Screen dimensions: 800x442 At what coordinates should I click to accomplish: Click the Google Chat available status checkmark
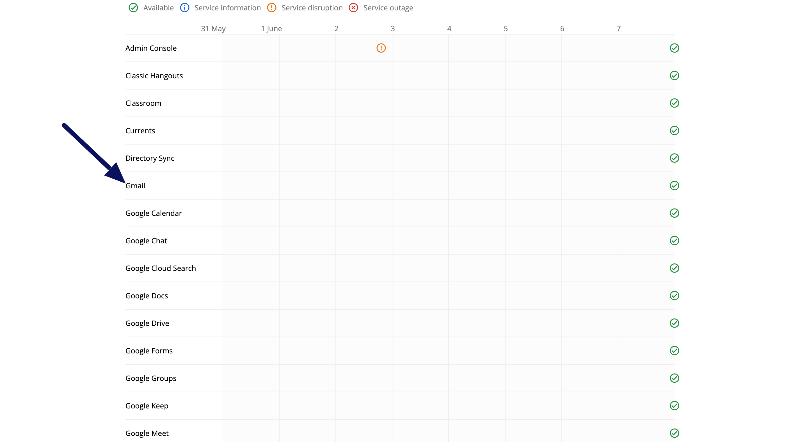pyautogui.click(x=674, y=240)
